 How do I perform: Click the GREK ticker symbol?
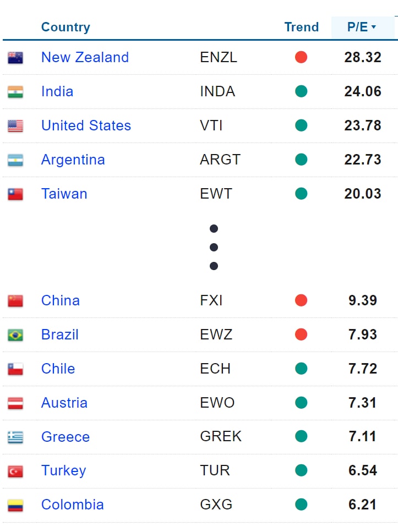click(x=221, y=437)
